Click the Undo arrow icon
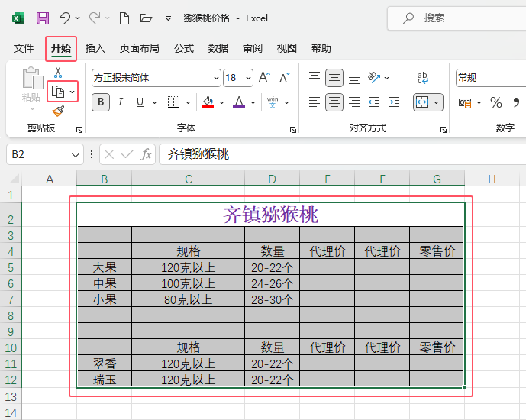This screenshot has height=420, width=526. click(64, 18)
